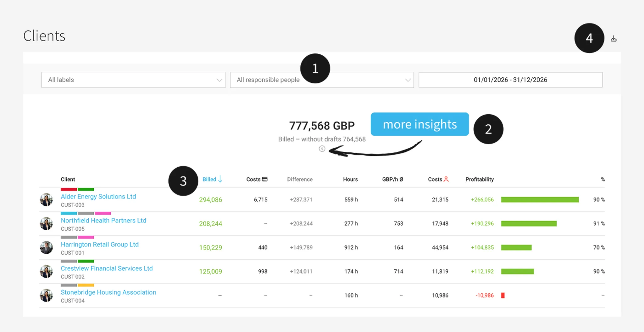This screenshot has width=644, height=332.
Task: Click the info icon below billed total
Action: point(322,149)
